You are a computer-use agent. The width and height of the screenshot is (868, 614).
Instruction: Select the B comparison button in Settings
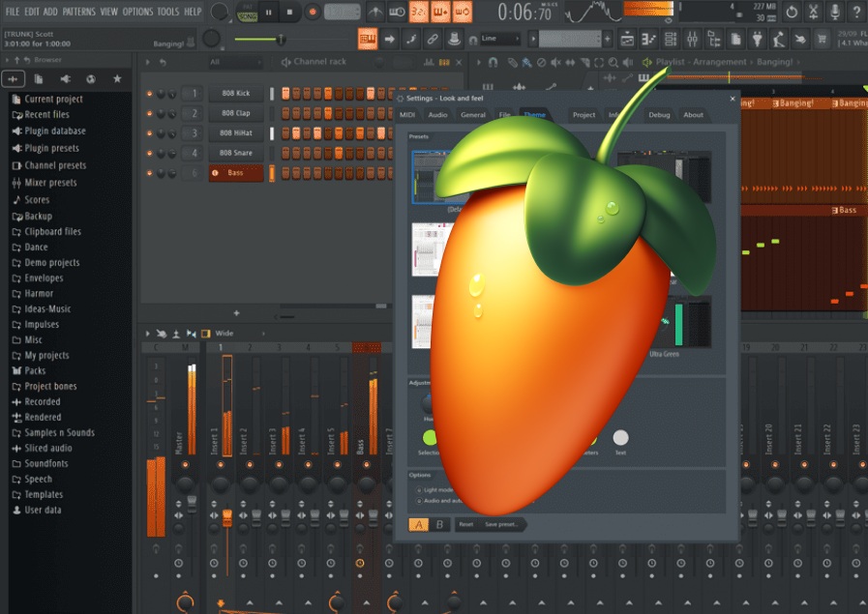(x=439, y=524)
